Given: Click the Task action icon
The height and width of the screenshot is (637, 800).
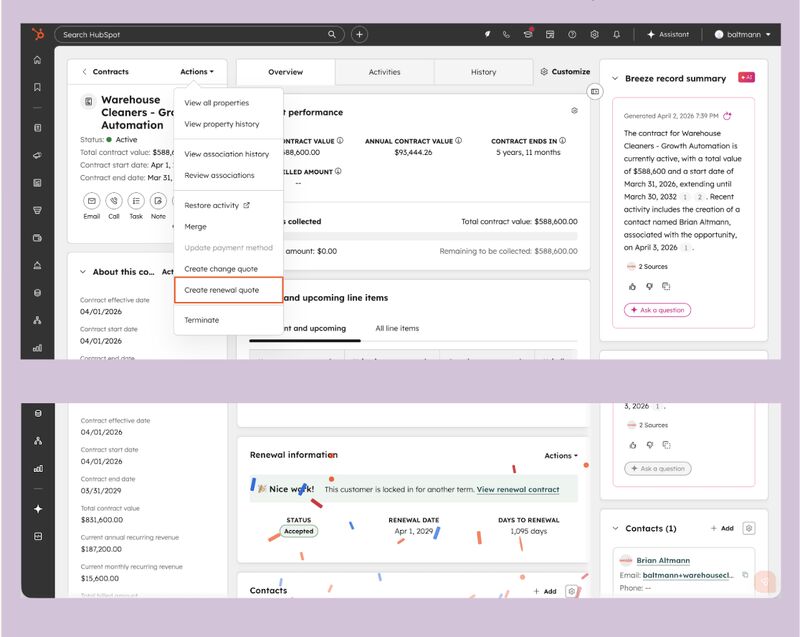Looking at the screenshot, I should coord(136,201).
